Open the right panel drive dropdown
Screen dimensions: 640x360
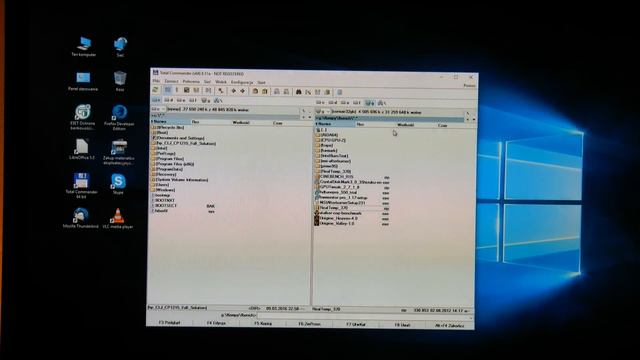[x=322, y=112]
